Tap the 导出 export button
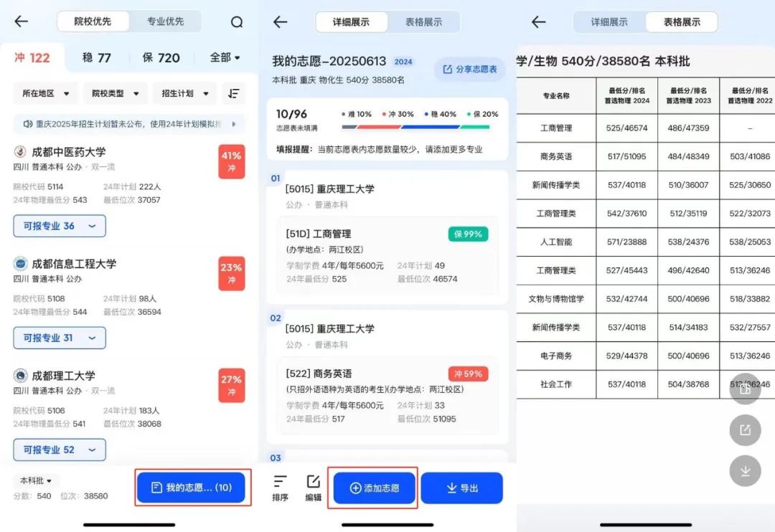Image resolution: width=775 pixels, height=532 pixels. click(x=462, y=488)
